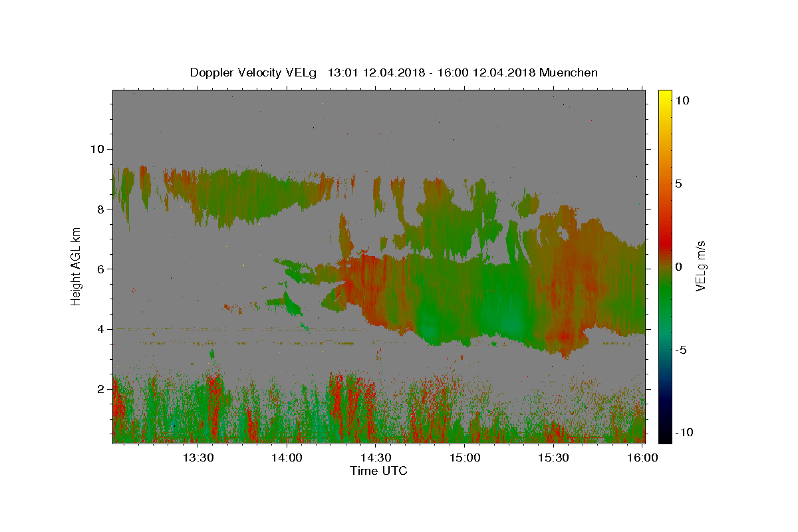Click the 14:30 time tick label
798x532 pixels.
[376, 458]
